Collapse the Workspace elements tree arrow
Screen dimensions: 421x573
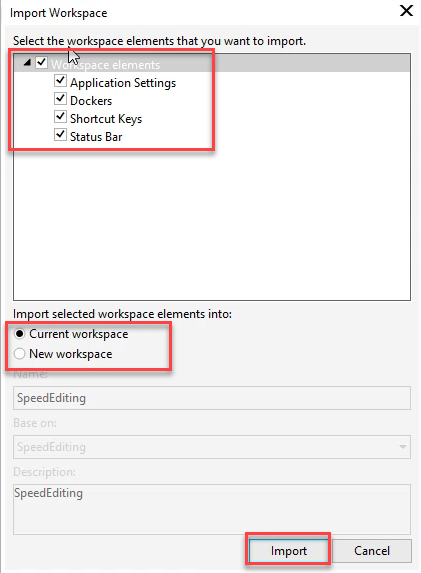point(27,63)
